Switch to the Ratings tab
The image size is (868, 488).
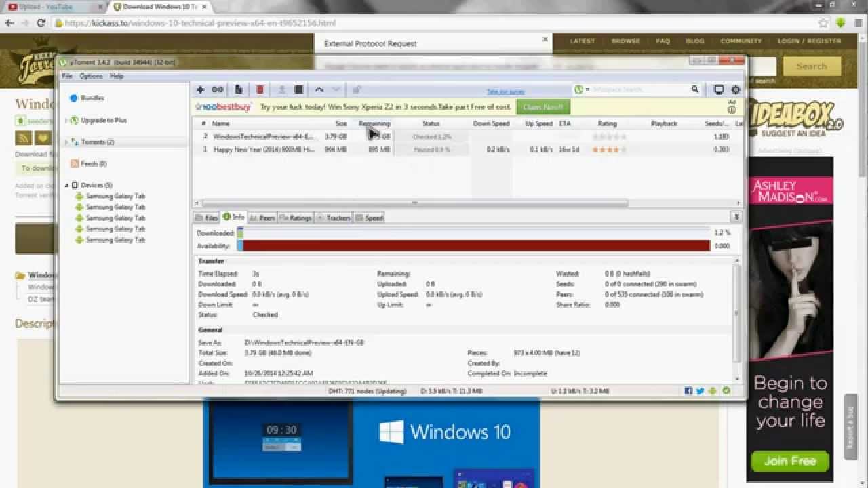[x=295, y=218]
